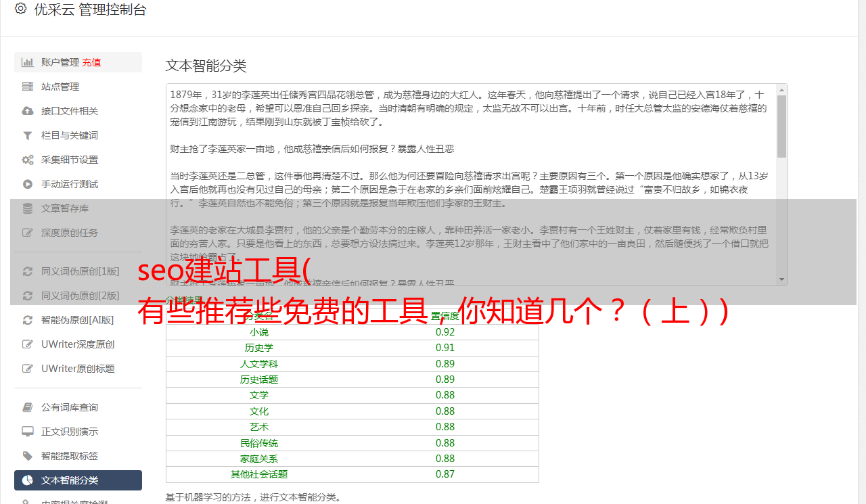Click the 家庭关系 category cell

(x=259, y=459)
